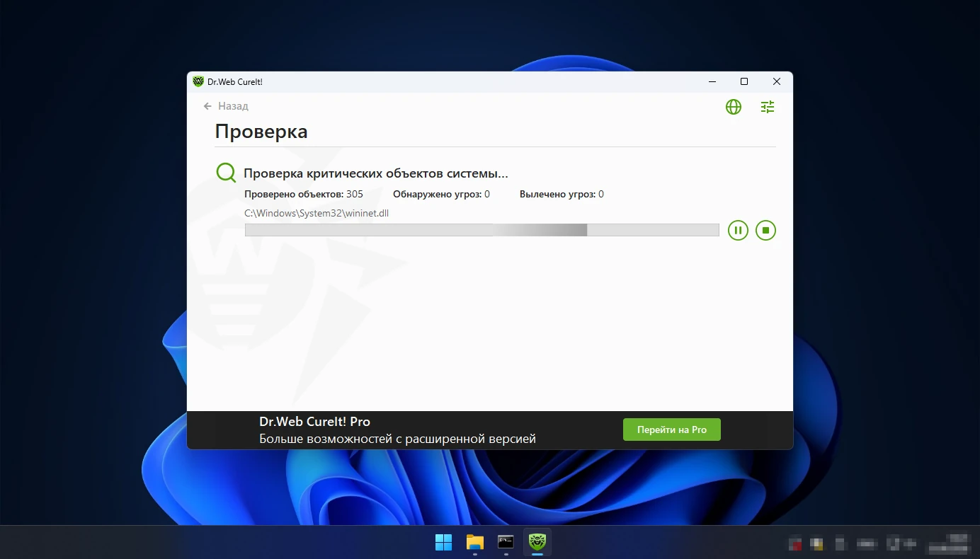The width and height of the screenshot is (980, 559).
Task: Click the Перейти на Pro button
Action: [x=672, y=430]
